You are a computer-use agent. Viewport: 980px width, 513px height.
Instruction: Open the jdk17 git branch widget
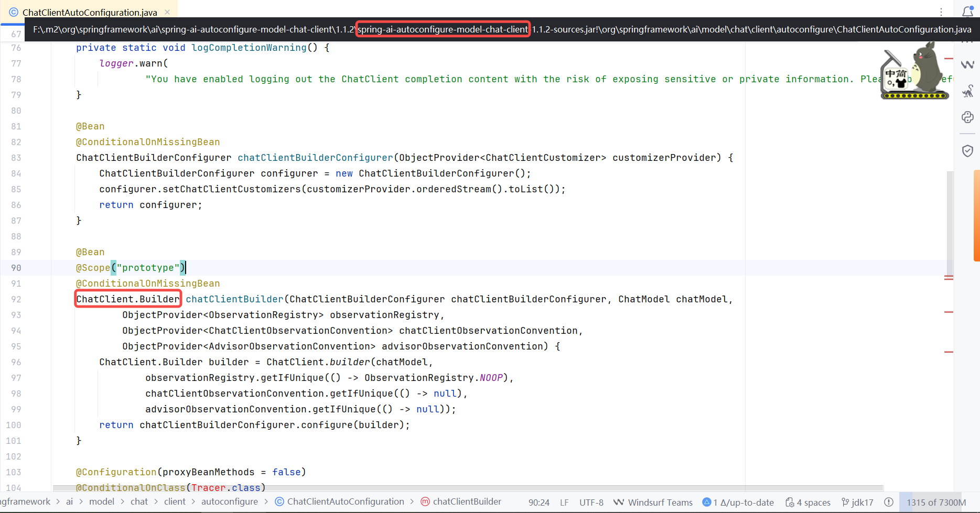857,502
